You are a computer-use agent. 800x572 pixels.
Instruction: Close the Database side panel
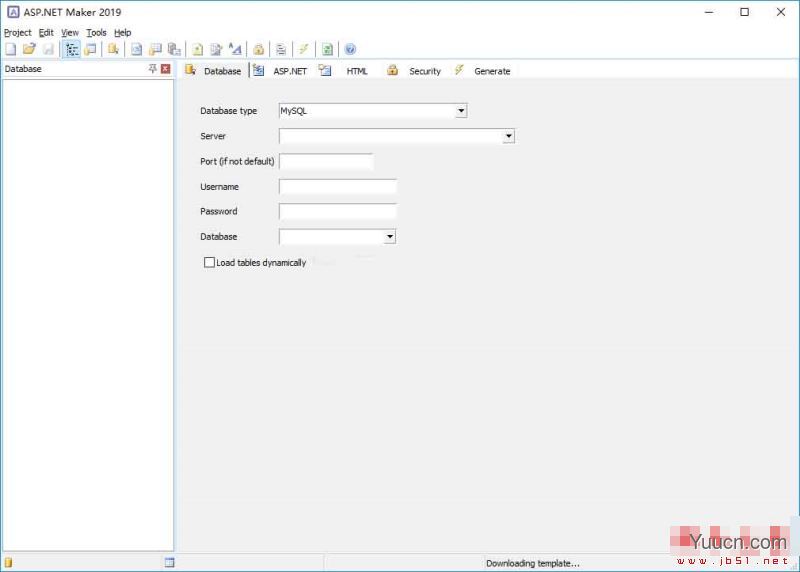click(x=166, y=68)
